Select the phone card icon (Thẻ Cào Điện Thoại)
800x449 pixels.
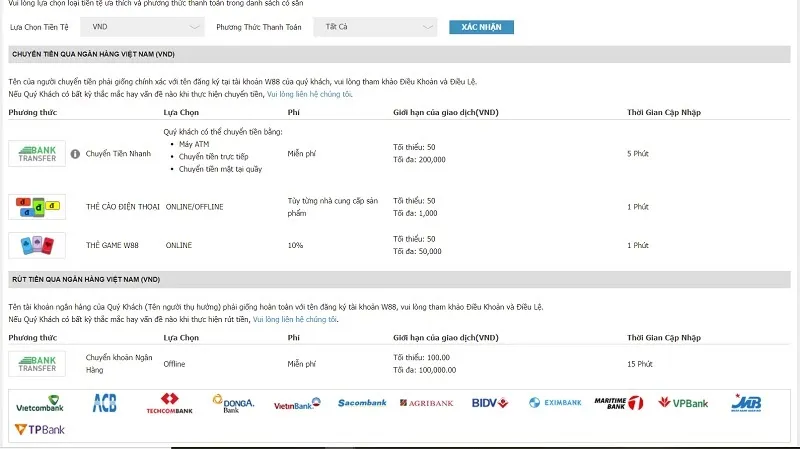pyautogui.click(x=37, y=206)
